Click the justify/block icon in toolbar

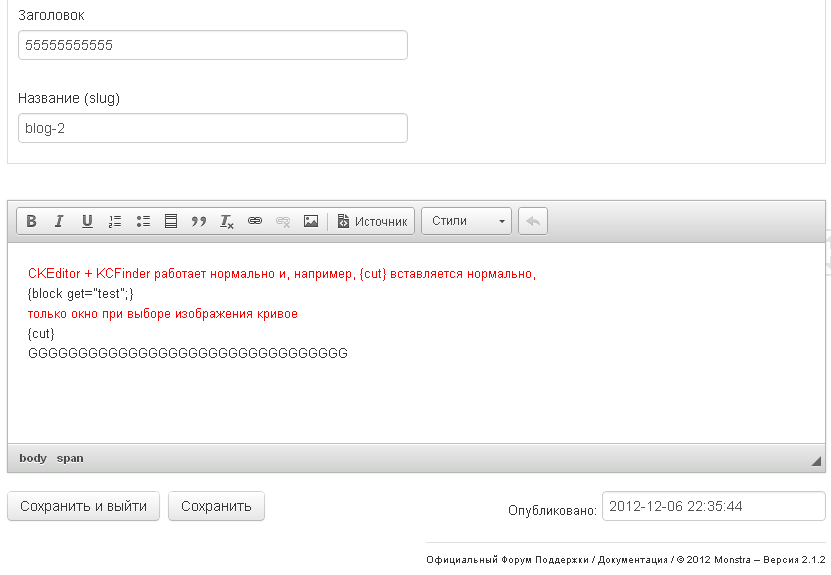(x=171, y=221)
